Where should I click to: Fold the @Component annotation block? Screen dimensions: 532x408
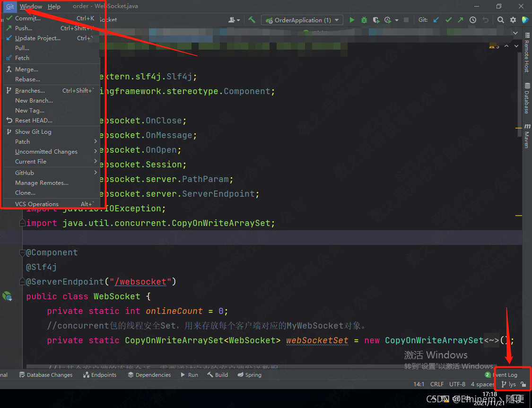(x=22, y=252)
